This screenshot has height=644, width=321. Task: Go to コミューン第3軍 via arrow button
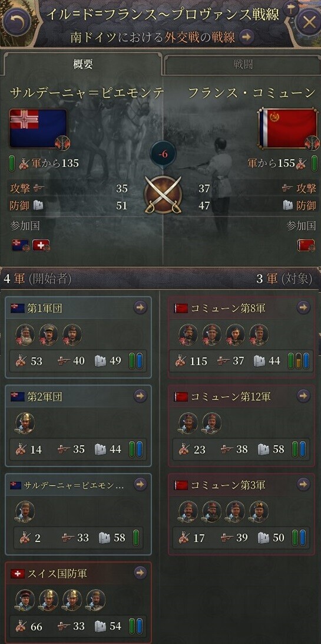[x=303, y=484]
